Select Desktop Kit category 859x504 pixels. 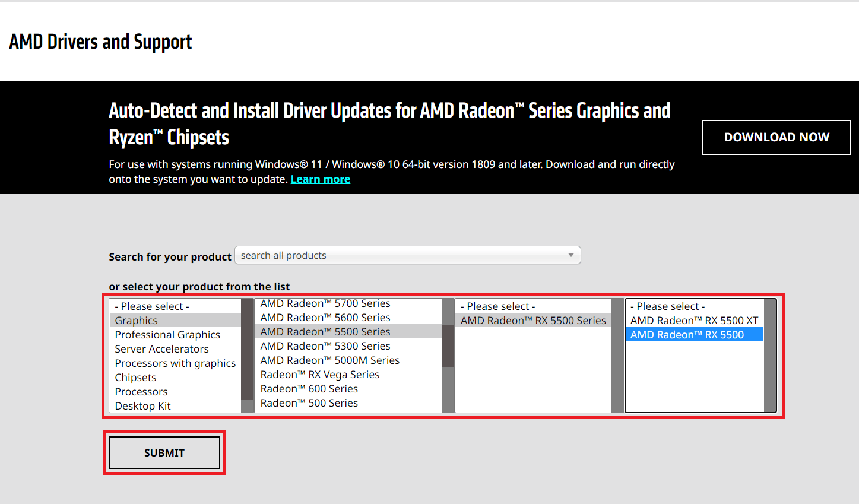coord(175,406)
